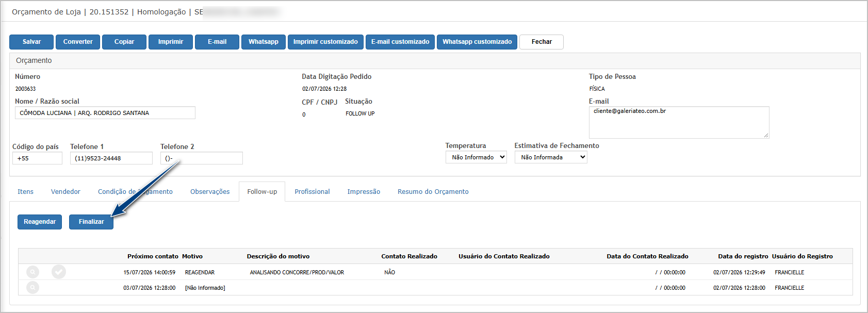This screenshot has height=313, width=868.
Task: Click the FOLLOW UP situação value
Action: pyautogui.click(x=360, y=113)
